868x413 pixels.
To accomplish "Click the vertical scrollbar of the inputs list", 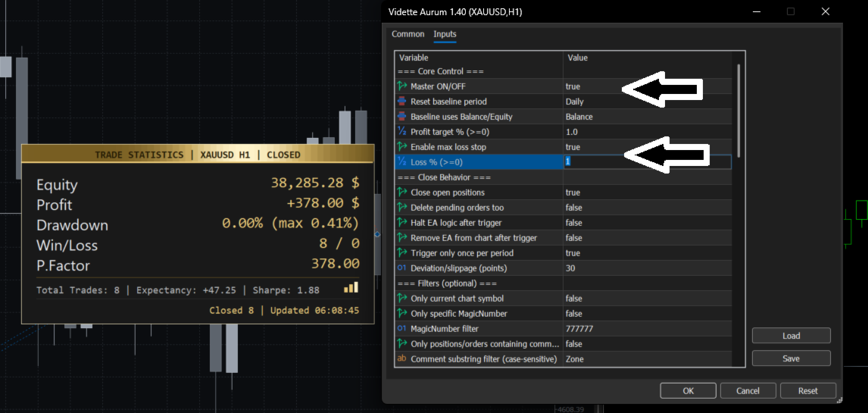I will [x=738, y=111].
